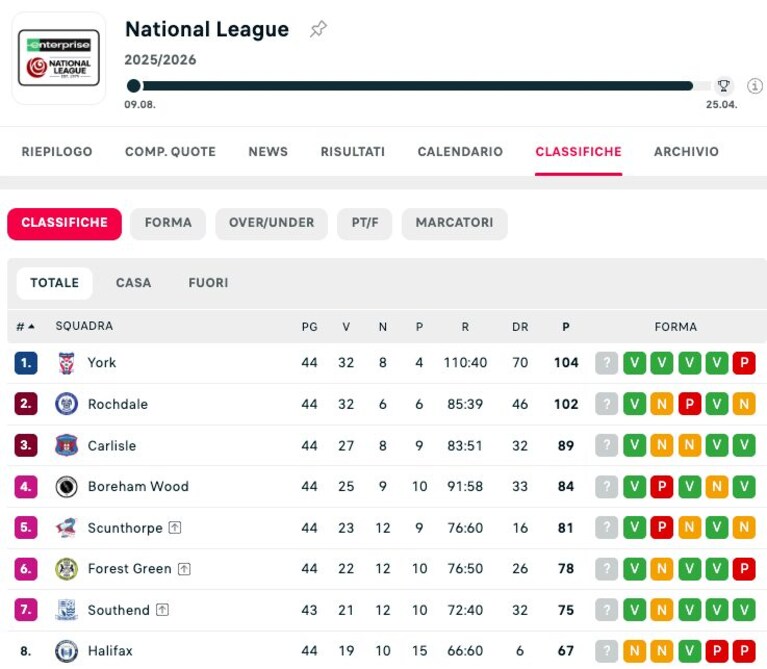Click the Enterprise National League logo
Screen dimensions: 767x669
click(59, 58)
